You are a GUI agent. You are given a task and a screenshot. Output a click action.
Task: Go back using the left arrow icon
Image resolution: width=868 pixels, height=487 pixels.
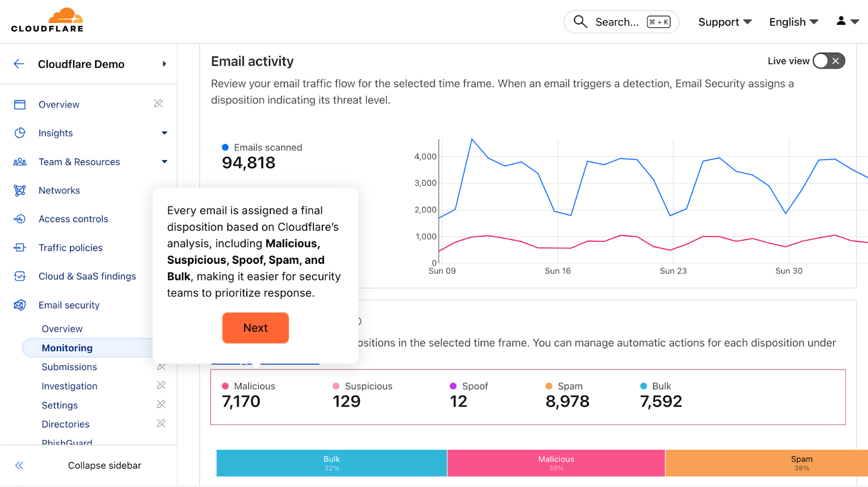click(19, 64)
